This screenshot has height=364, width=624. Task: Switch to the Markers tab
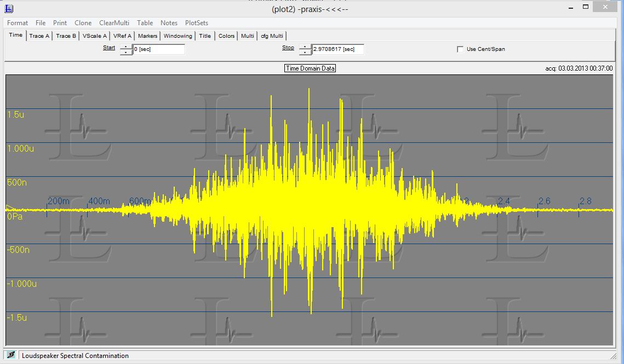click(147, 36)
